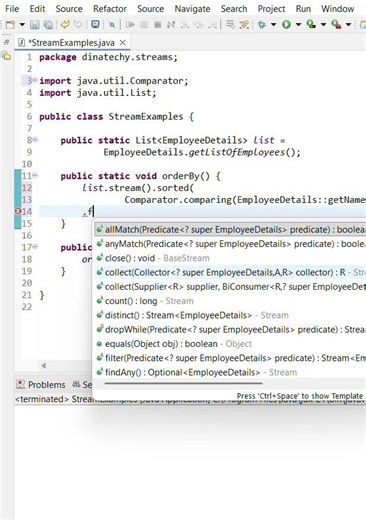366x520 pixels.
Task: Select count() : long proposal
Action: tap(230, 301)
